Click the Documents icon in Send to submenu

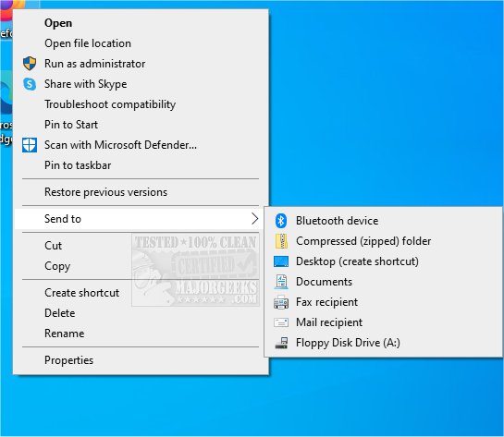pos(281,282)
